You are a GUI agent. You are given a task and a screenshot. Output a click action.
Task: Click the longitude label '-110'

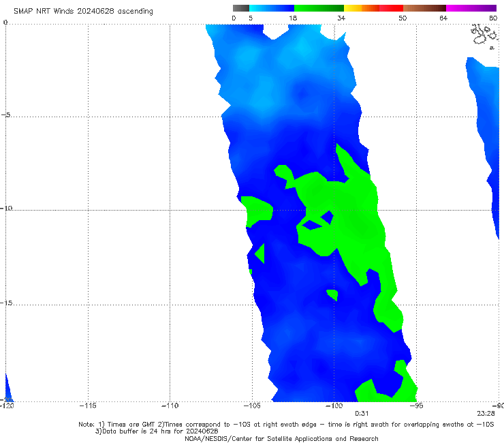point(170,406)
